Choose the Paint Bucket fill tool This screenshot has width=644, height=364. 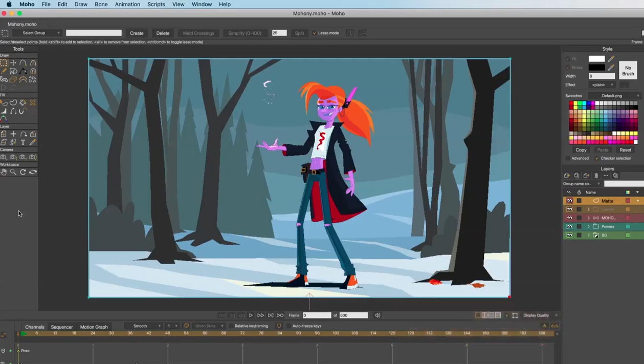[23, 103]
